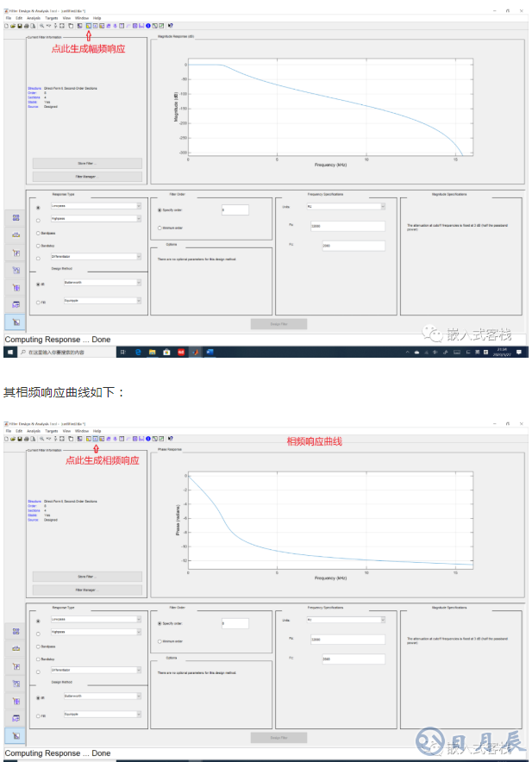Select the Bandpass radio button in top window

coord(38,233)
